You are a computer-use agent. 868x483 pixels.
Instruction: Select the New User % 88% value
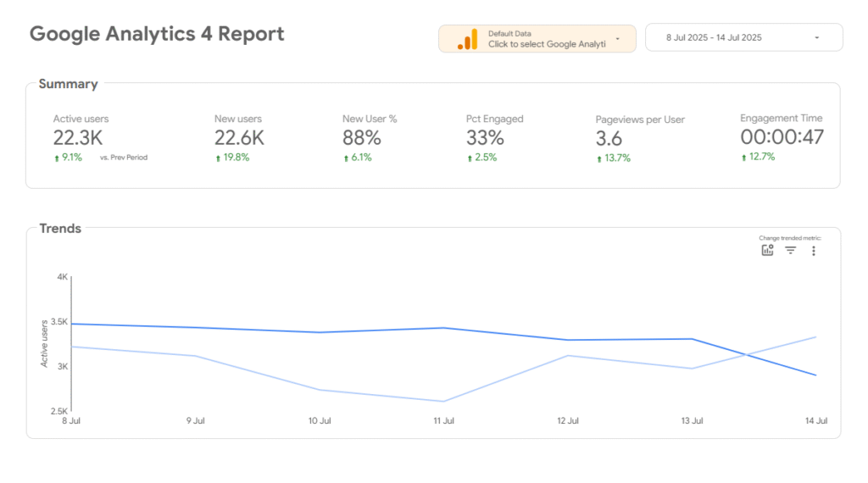pyautogui.click(x=361, y=138)
